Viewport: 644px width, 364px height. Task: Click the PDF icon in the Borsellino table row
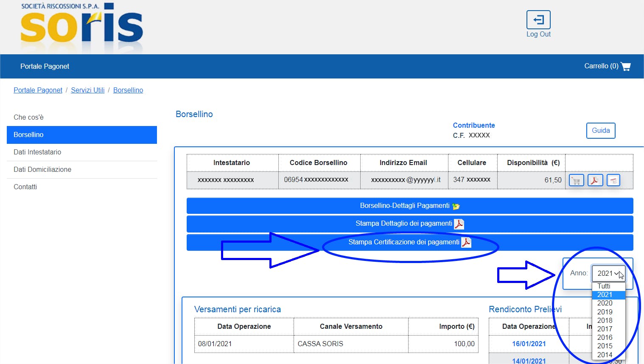coord(595,180)
